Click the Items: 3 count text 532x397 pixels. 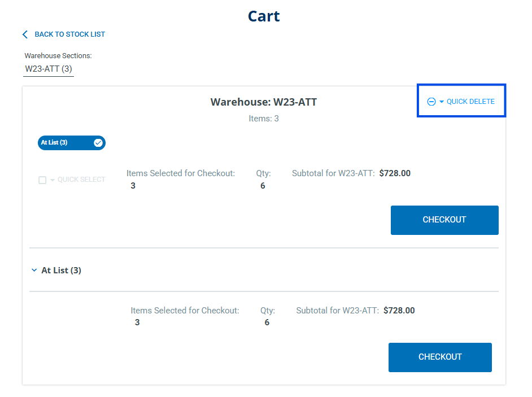[264, 119]
